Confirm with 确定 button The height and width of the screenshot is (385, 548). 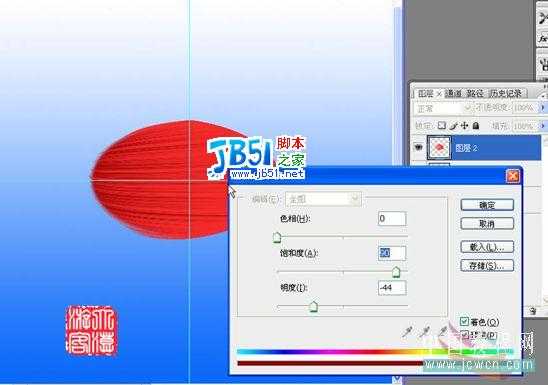point(487,205)
